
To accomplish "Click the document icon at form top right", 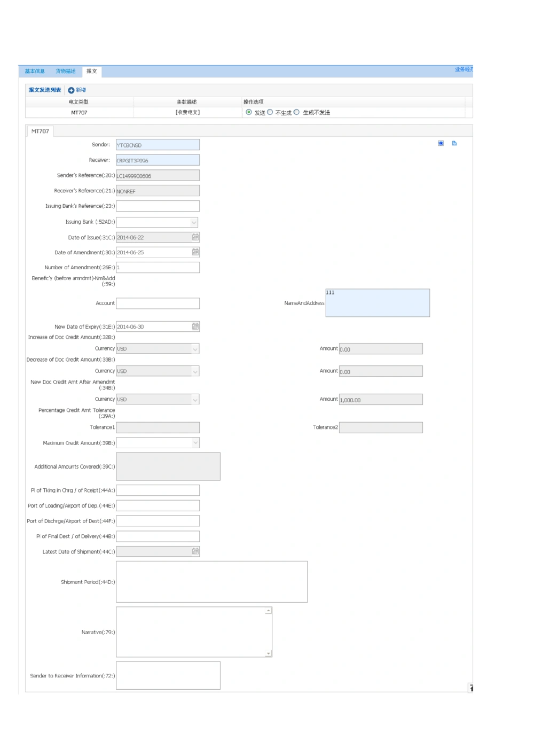I will click(454, 143).
